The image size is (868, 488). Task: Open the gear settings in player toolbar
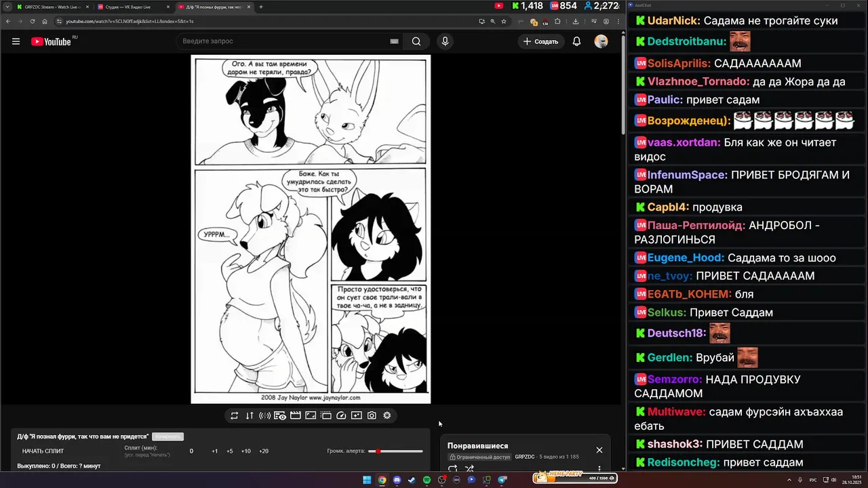click(387, 415)
